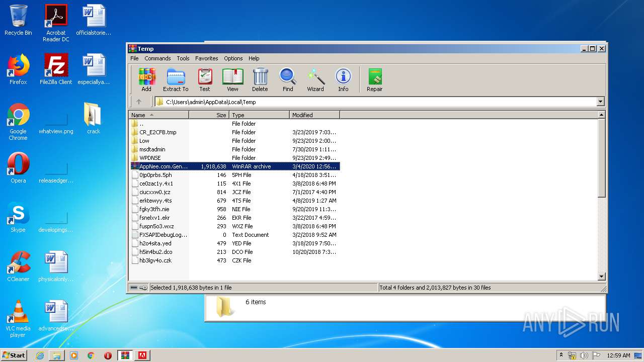644x362 pixels.
Task: Click the Add toolbar icon
Action: point(146,80)
